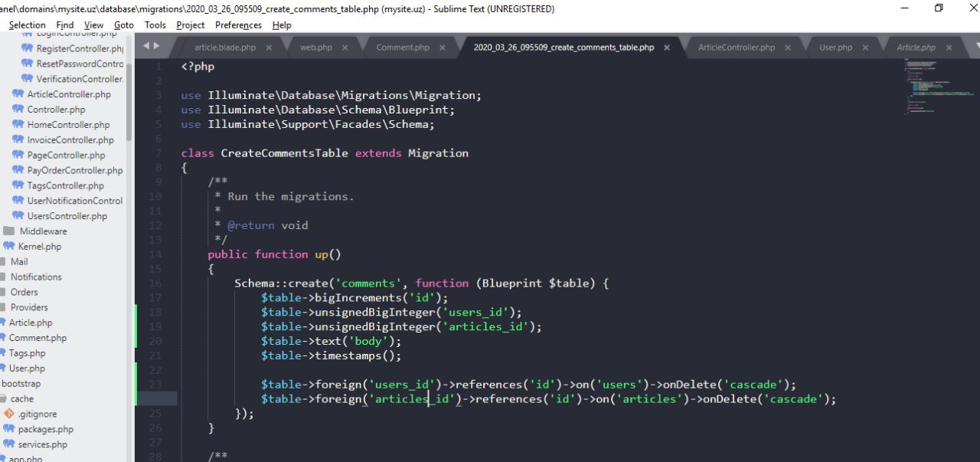Open the Selection menu
The width and height of the screenshot is (980, 462).
(x=27, y=25)
